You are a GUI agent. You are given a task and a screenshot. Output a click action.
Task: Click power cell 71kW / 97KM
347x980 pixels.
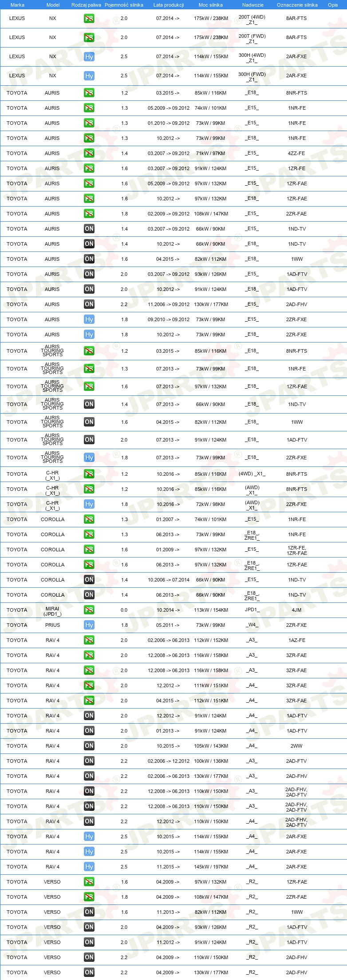click(211, 153)
